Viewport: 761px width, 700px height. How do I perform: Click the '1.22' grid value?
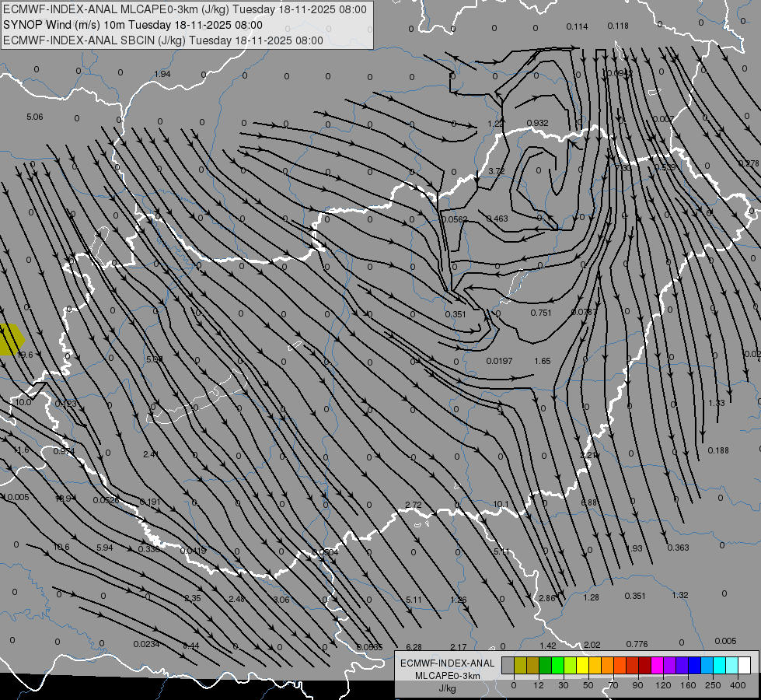pyautogui.click(x=495, y=124)
